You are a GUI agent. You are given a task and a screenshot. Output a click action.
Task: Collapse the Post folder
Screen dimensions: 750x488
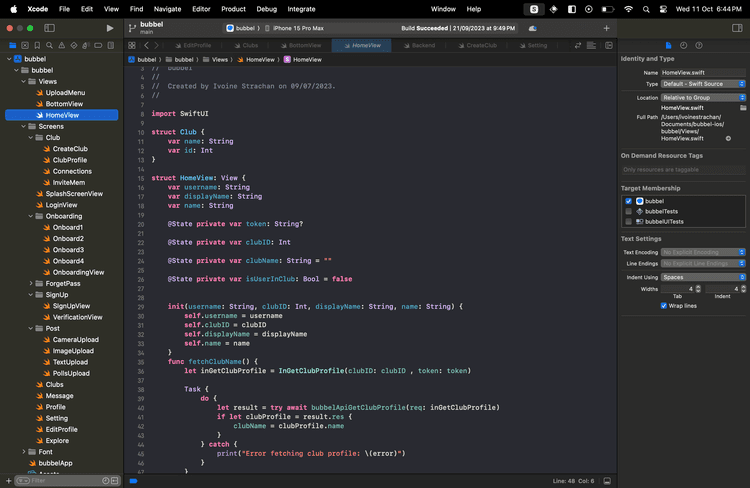31,329
